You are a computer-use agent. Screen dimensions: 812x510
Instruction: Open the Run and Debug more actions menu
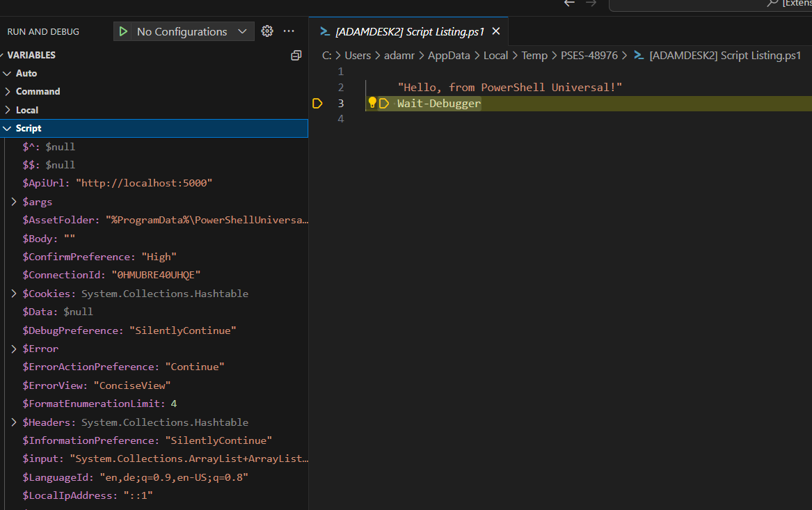point(289,31)
